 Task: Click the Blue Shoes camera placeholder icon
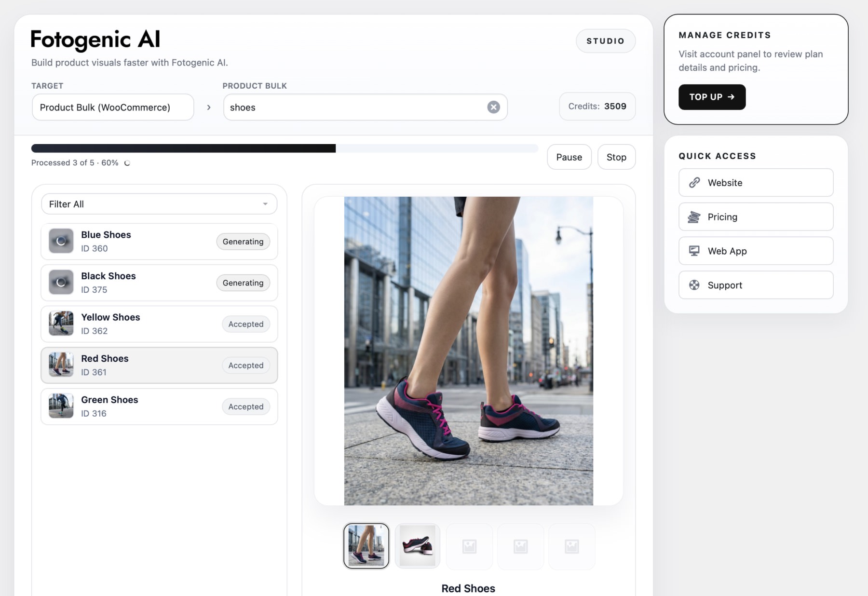tap(61, 241)
